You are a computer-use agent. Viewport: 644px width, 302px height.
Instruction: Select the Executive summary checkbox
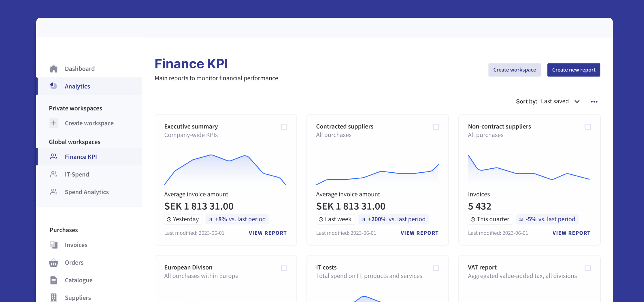tap(284, 127)
